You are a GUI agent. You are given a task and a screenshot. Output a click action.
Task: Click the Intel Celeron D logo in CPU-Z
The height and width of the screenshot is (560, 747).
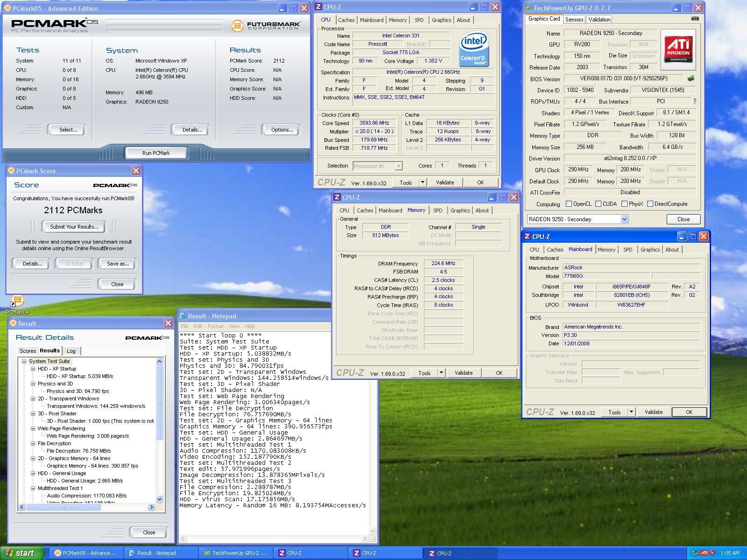click(x=474, y=50)
